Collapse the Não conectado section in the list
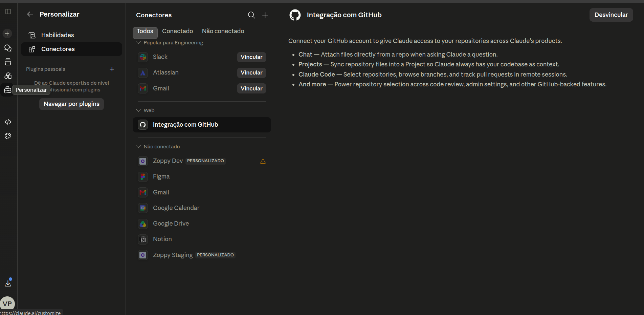Image resolution: width=644 pixels, height=315 pixels. (138, 147)
